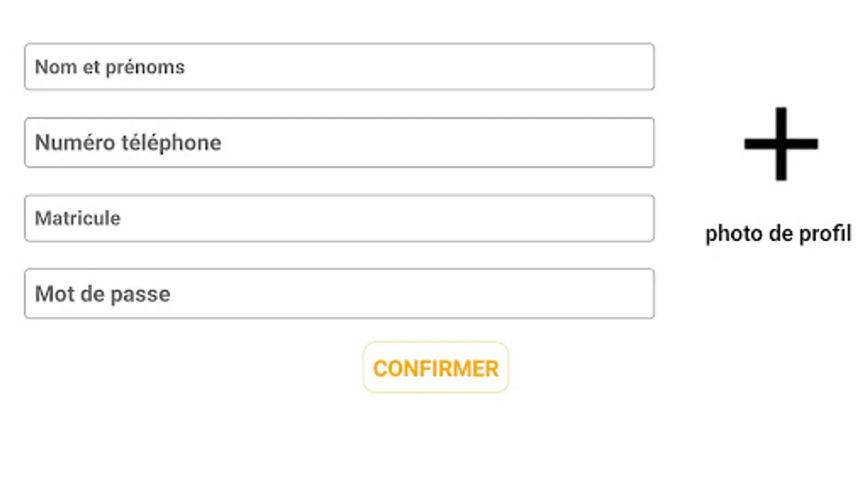Focus the 'Matricule' input field
Image resolution: width=868 pixels, height=488 pixels.
pyautogui.click(x=339, y=218)
